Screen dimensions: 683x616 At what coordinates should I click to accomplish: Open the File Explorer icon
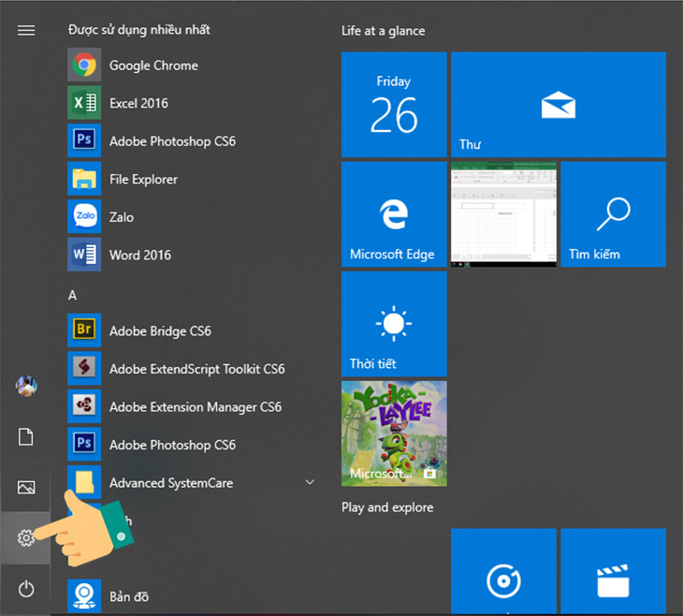point(84,179)
